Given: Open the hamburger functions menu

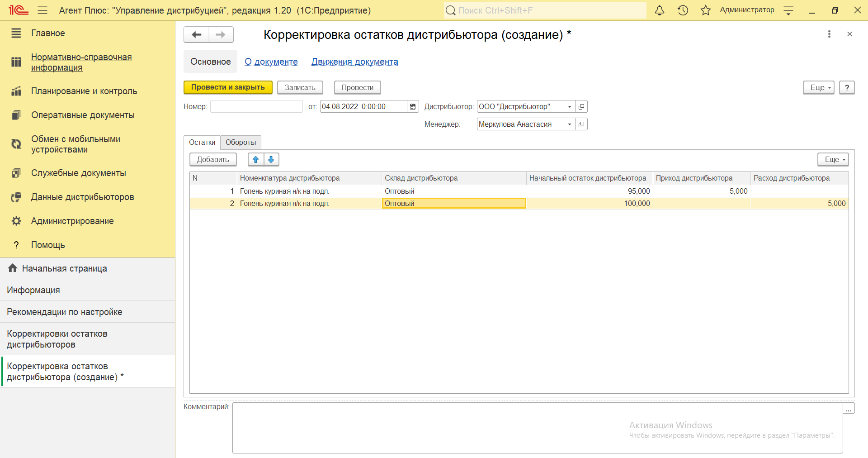Looking at the screenshot, I should 42,10.
